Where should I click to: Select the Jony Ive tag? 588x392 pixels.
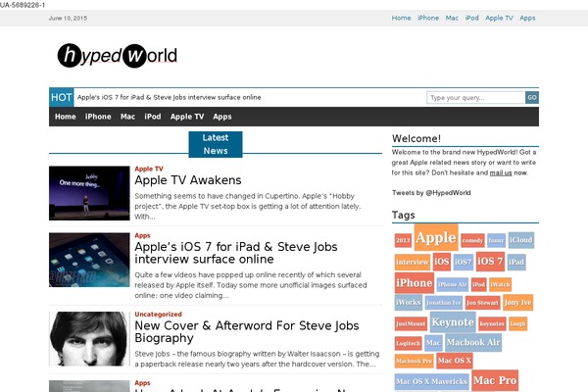tap(517, 303)
